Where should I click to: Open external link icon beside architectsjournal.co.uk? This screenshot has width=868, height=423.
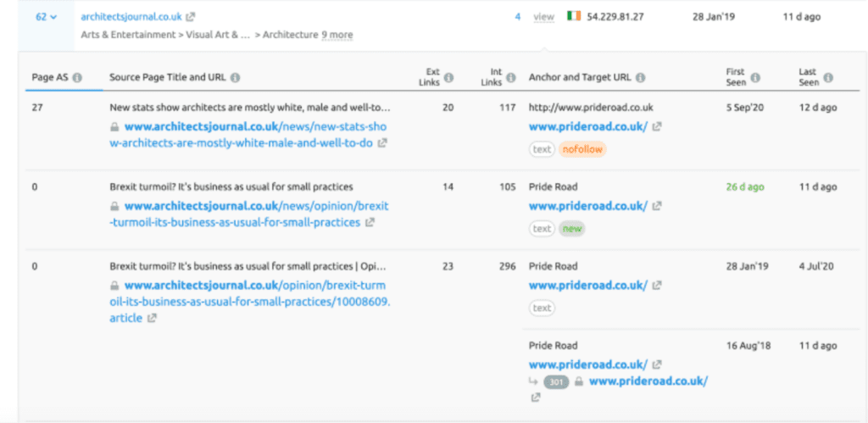pos(191,17)
